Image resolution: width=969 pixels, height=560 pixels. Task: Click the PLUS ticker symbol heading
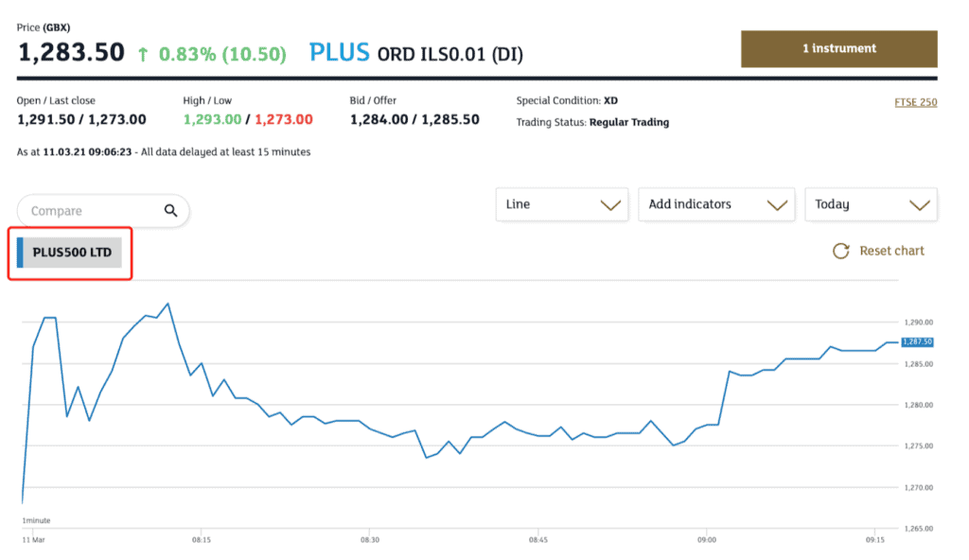coord(340,53)
